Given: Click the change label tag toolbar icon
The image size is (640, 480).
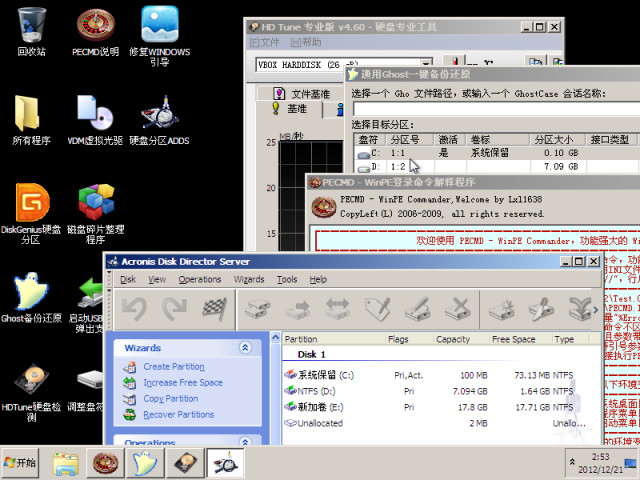Looking at the screenshot, I should [x=378, y=309].
